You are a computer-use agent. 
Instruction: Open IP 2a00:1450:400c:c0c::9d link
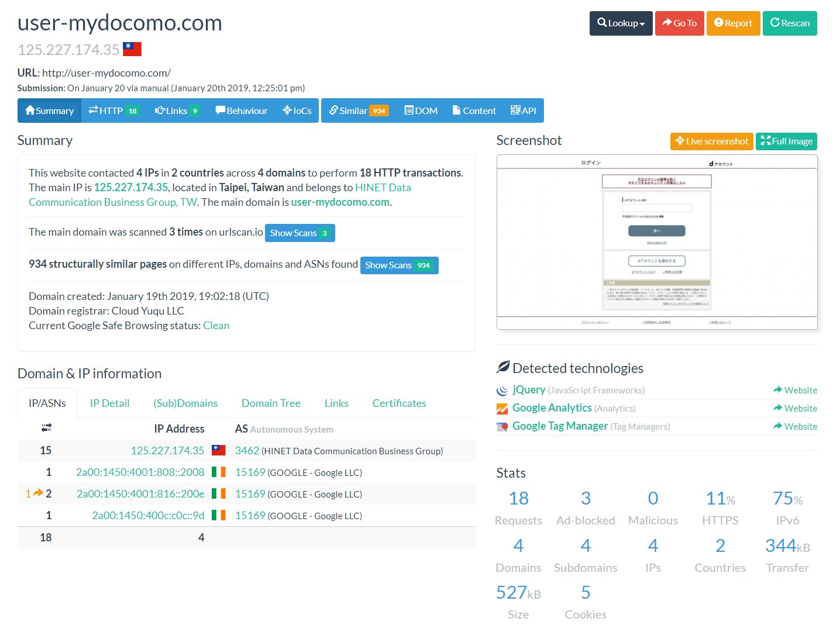click(x=148, y=516)
